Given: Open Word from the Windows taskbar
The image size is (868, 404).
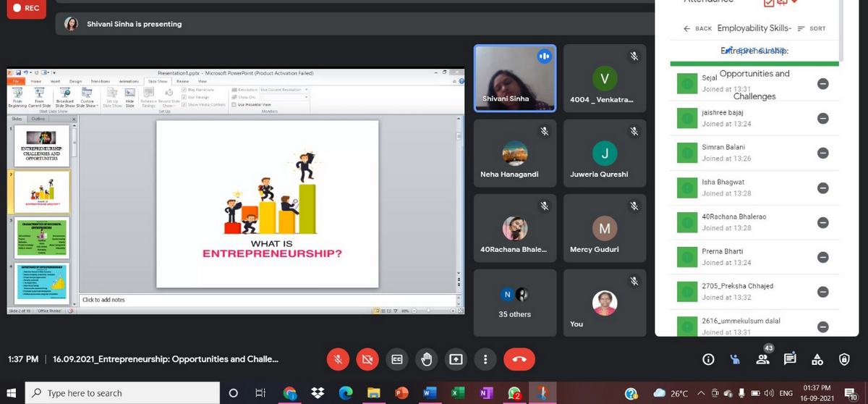Looking at the screenshot, I should coord(429,393).
